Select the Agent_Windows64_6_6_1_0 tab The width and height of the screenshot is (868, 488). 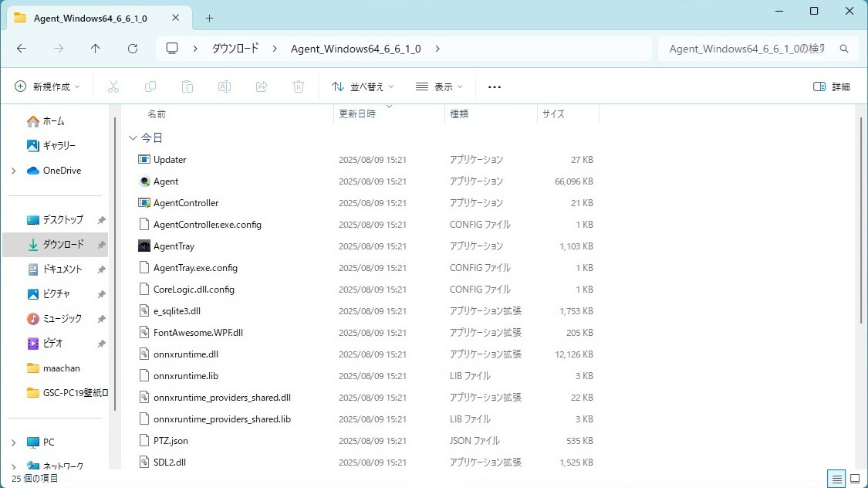[x=100, y=19]
